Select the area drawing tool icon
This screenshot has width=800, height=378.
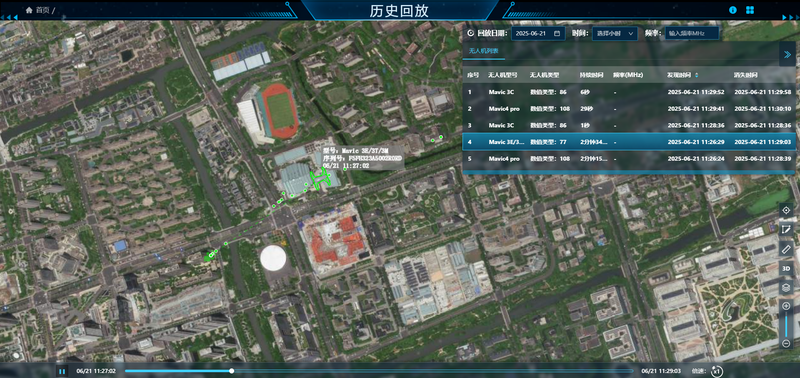point(786,230)
